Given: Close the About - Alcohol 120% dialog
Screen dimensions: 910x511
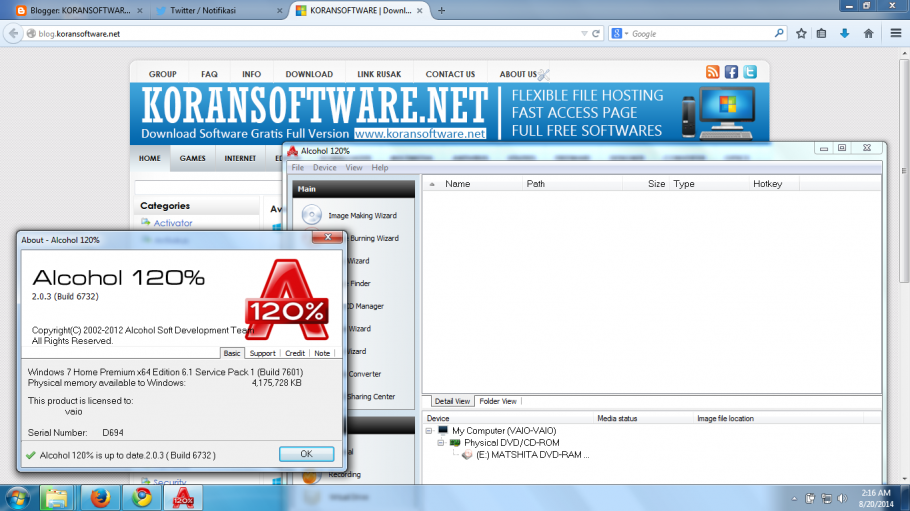Looking at the screenshot, I should [327, 237].
